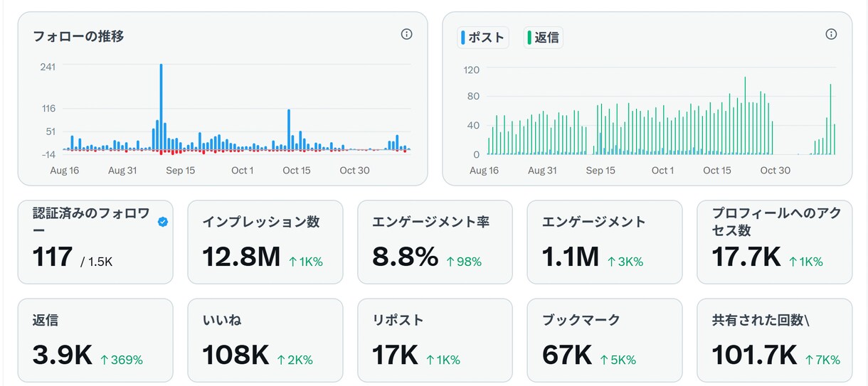This screenshot has width=868, height=386.
Task: Select the エンゲージメント 1.1M card
Action: click(x=605, y=242)
